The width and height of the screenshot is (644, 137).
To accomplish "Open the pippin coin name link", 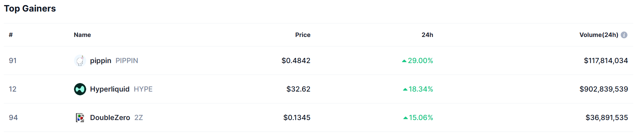I will click(101, 61).
